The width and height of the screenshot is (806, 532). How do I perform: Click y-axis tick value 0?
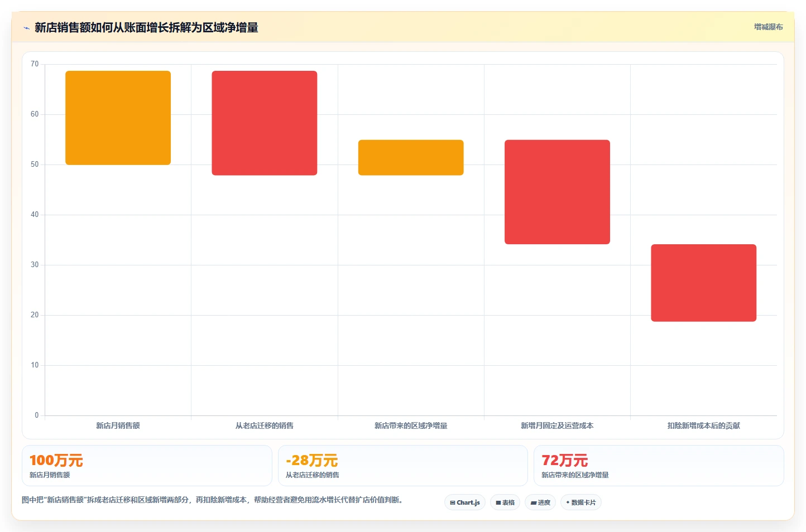point(37,415)
